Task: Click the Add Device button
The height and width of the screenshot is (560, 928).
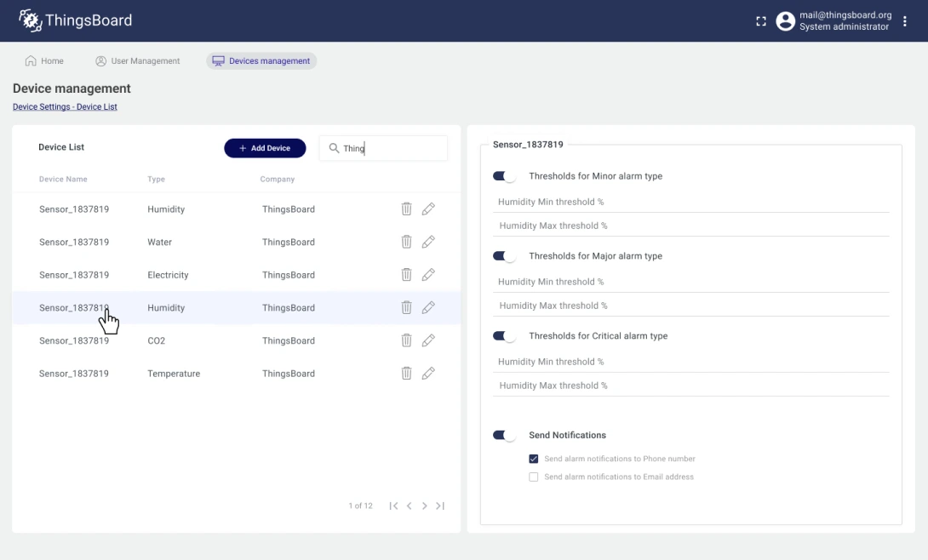Action: coord(265,148)
